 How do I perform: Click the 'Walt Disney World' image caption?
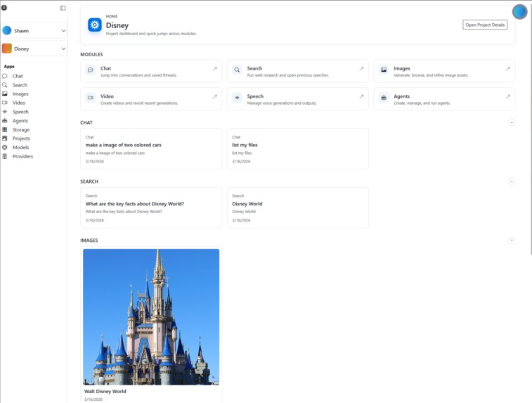pos(105,391)
